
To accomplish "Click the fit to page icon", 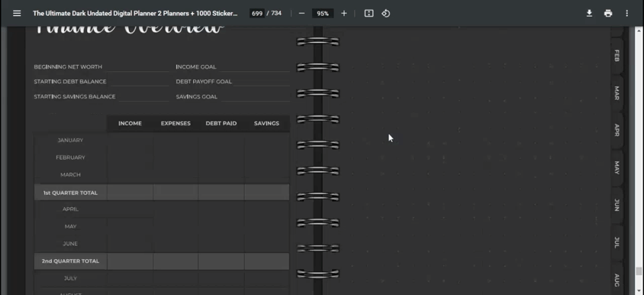I will pos(369,13).
